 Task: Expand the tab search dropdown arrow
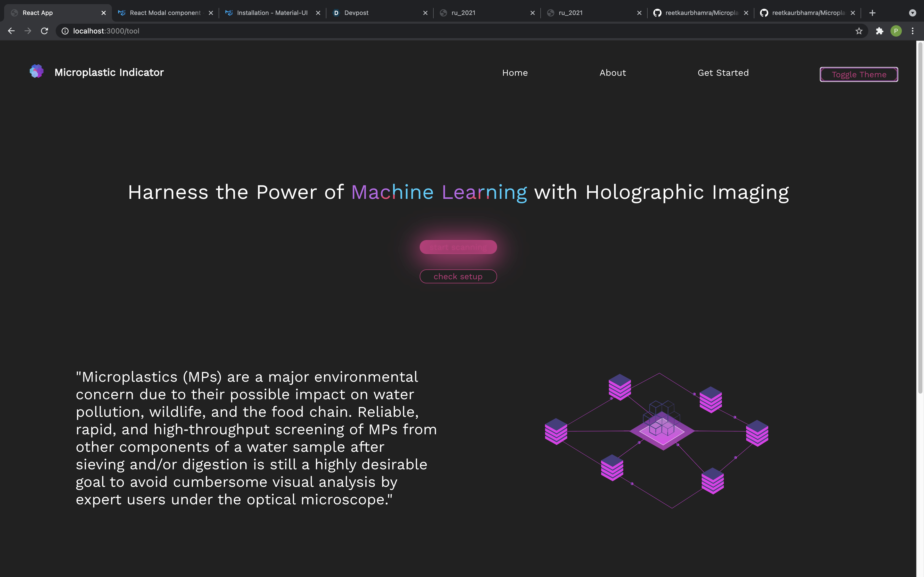912,13
